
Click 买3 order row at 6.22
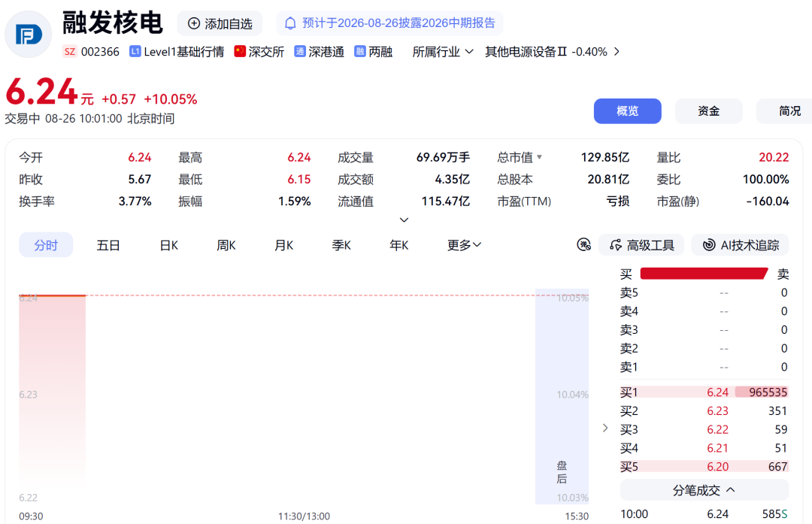(x=704, y=429)
